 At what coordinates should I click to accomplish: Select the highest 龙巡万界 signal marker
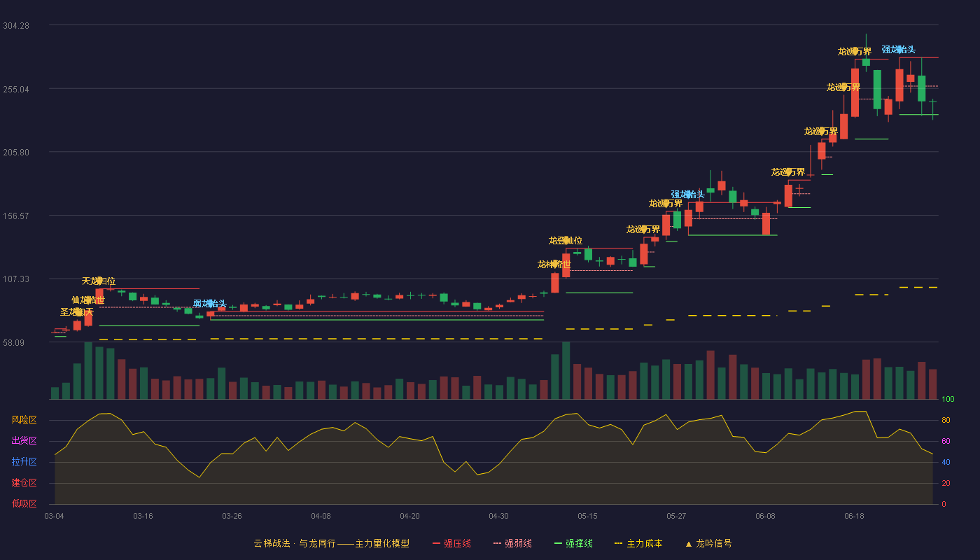tap(855, 52)
